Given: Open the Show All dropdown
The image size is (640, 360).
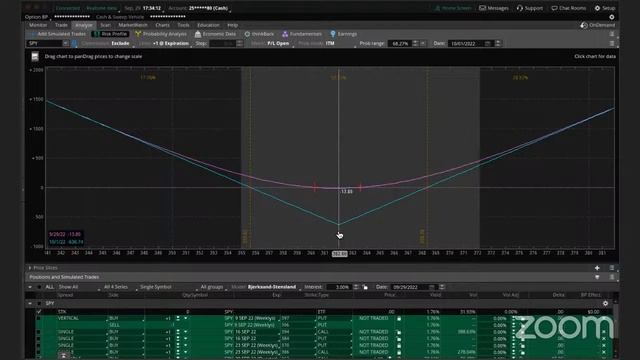Looking at the screenshot, I should tap(79, 287).
